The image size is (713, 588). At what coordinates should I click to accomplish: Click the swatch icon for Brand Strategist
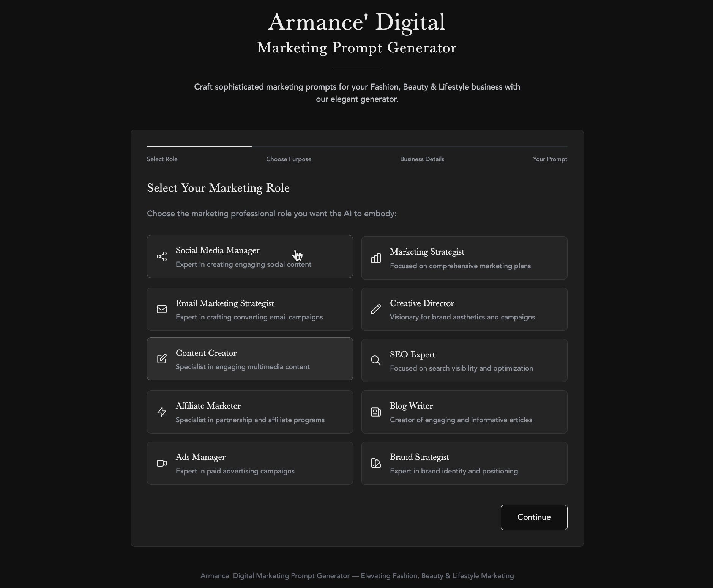pyautogui.click(x=375, y=463)
